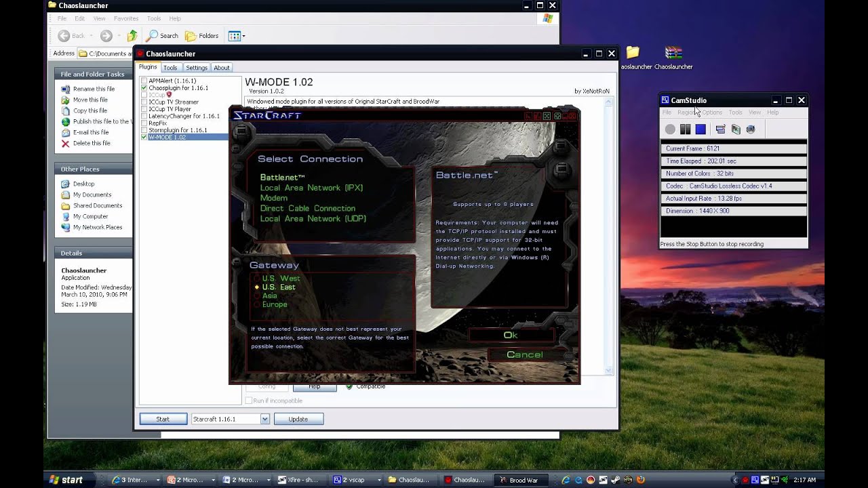Open the Starcraft 1.16.1 version dropdown
The height and width of the screenshot is (488, 868).
(x=264, y=419)
